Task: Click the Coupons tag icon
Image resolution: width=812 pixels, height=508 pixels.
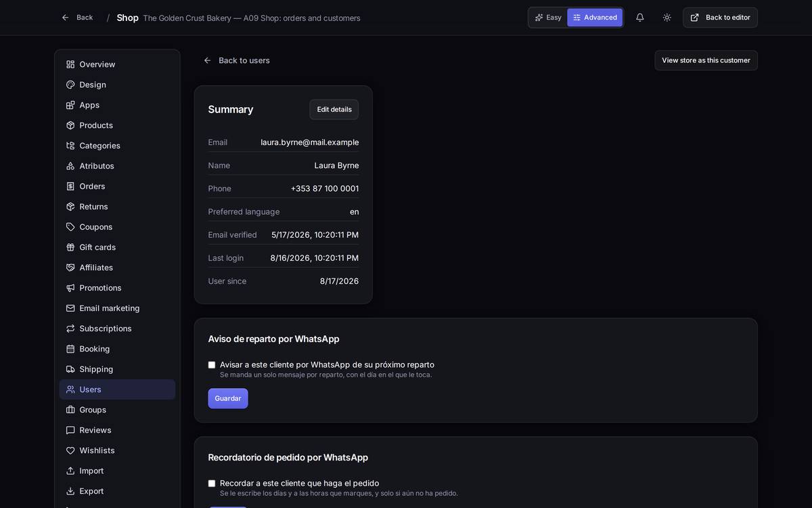Action: coord(70,227)
